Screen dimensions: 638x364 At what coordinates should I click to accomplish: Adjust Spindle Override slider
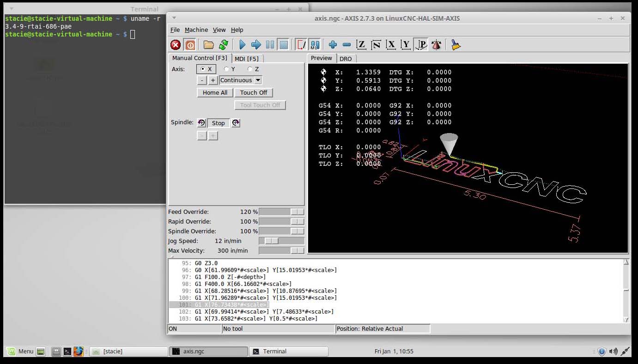[x=282, y=231]
